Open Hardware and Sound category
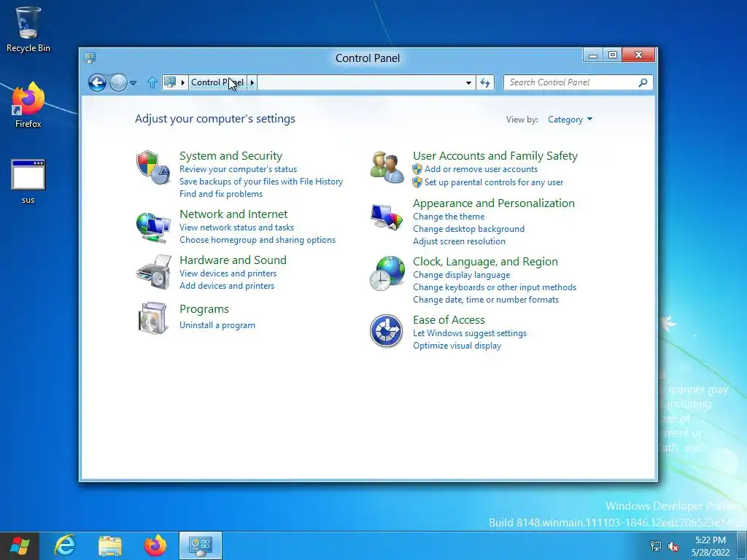 233,260
